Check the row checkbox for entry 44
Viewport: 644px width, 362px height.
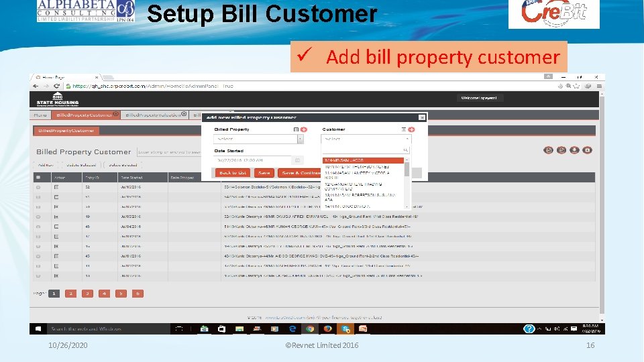[x=38, y=266]
